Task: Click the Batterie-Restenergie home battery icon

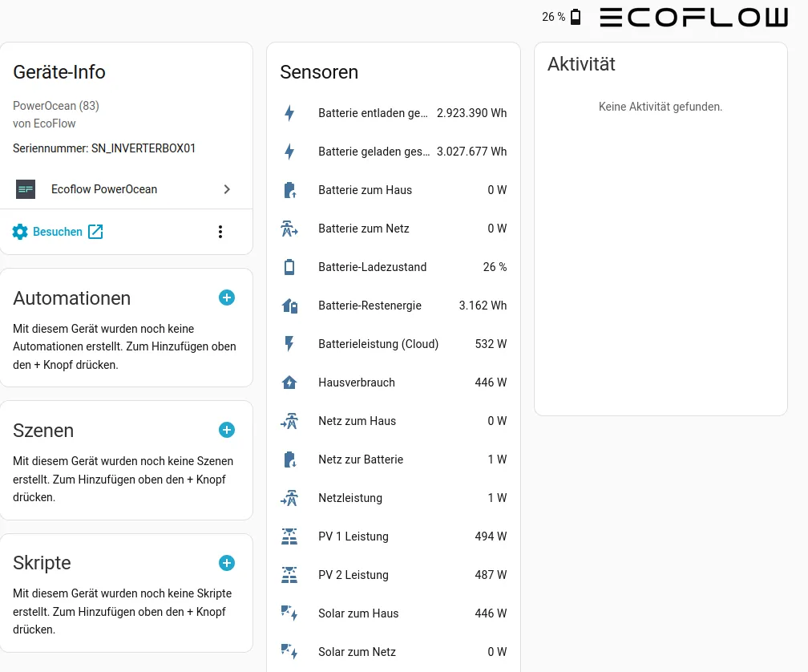Action: (289, 306)
